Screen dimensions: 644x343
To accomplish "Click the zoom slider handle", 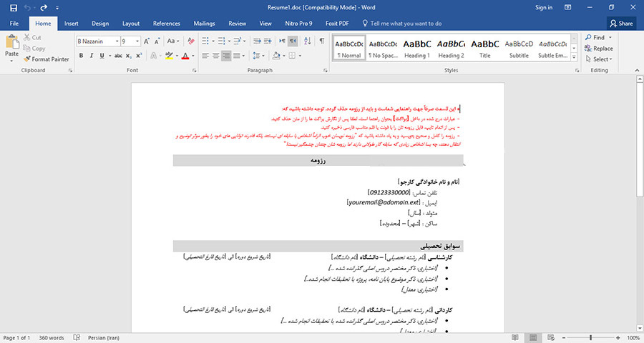I will click(x=590, y=338).
